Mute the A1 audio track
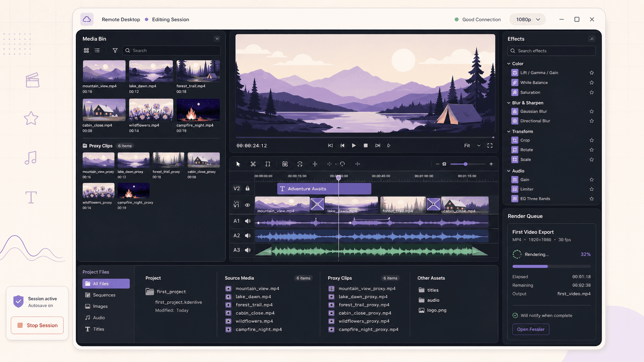Screen dimensions: 644x362 point(248,221)
